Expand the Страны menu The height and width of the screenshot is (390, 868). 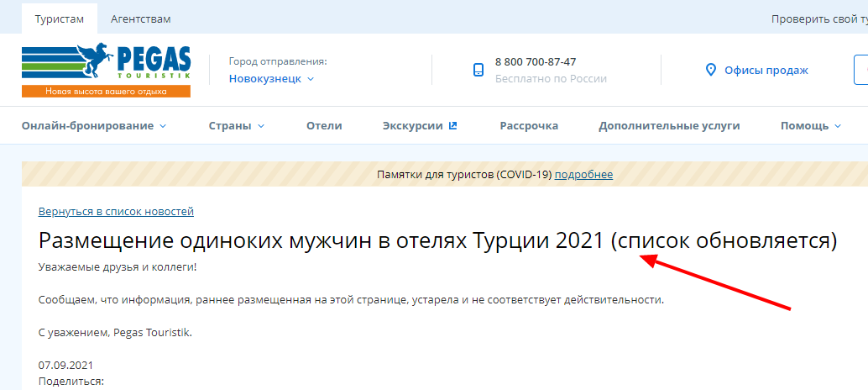[x=237, y=126]
